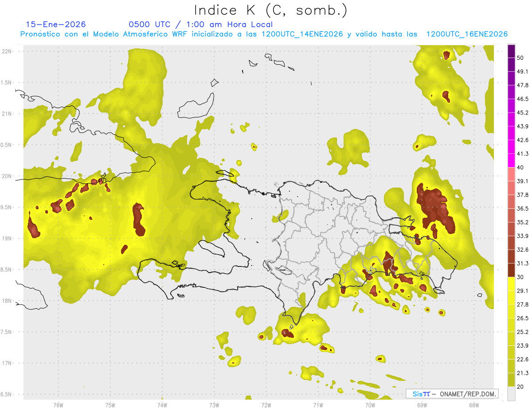The image size is (532, 411).
Task: Click the colorbar value label "37.8"
Action: point(523,195)
